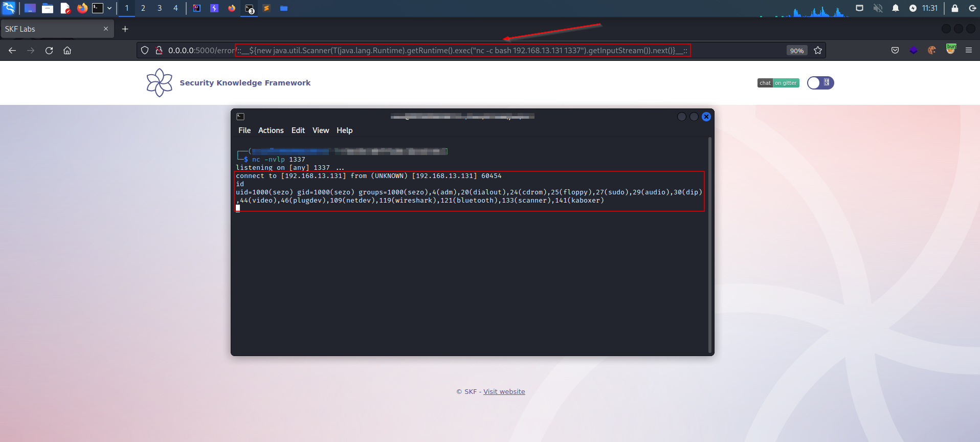Click the SKF flower logo
Viewport: 980px width, 442px height.
[160, 83]
